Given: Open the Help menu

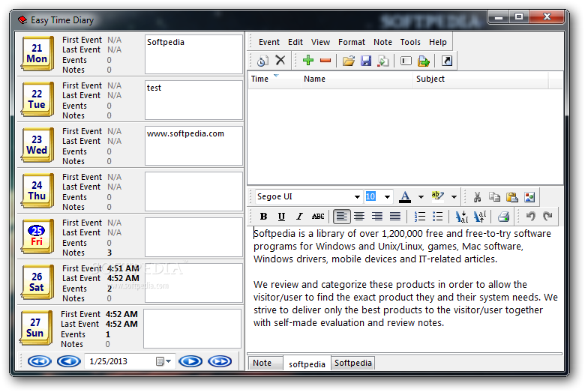Looking at the screenshot, I should 438,42.
